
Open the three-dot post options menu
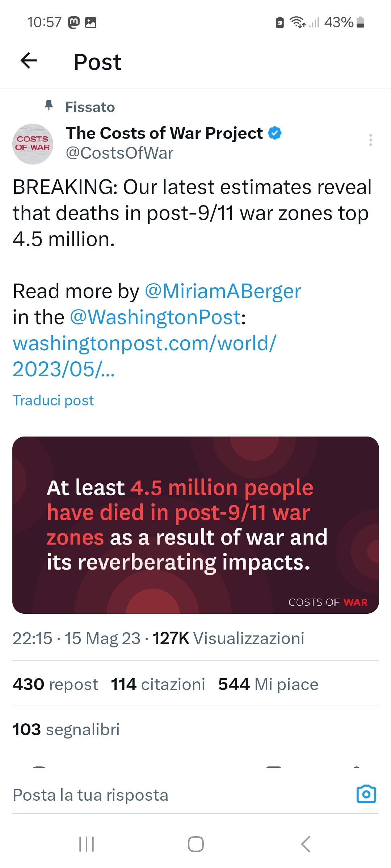[x=370, y=140]
